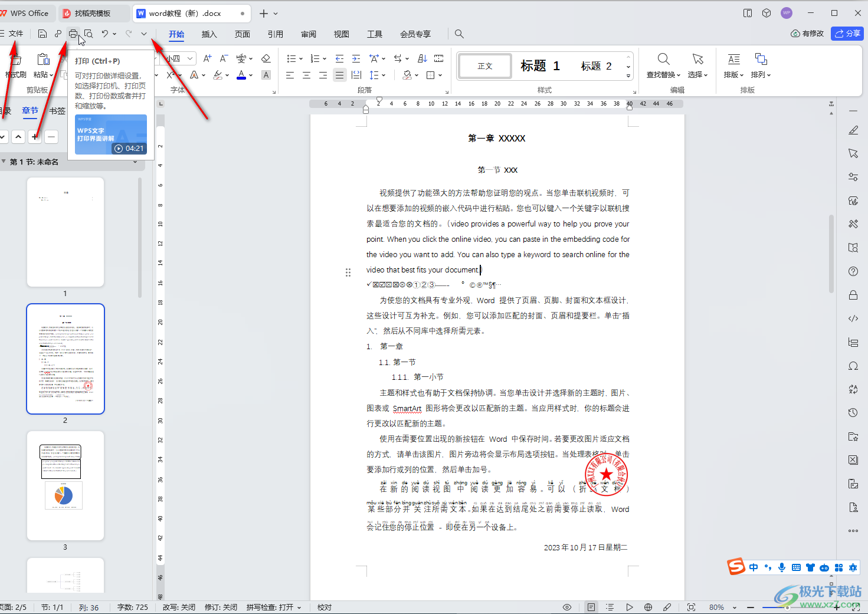Toggle Justify alignment button

[339, 75]
